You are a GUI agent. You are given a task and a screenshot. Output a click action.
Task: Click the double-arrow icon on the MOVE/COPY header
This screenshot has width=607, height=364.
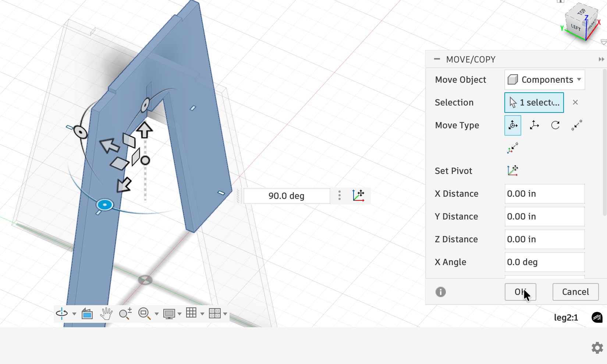(601, 59)
